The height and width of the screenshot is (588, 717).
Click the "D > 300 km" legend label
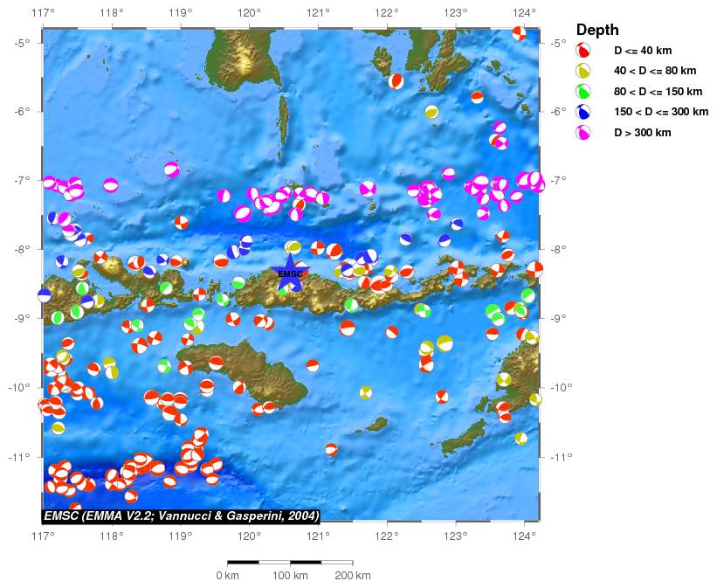tap(643, 133)
